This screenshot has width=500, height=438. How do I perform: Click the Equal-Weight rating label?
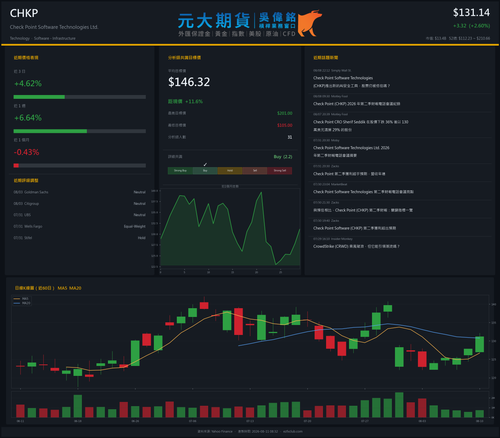point(135,226)
